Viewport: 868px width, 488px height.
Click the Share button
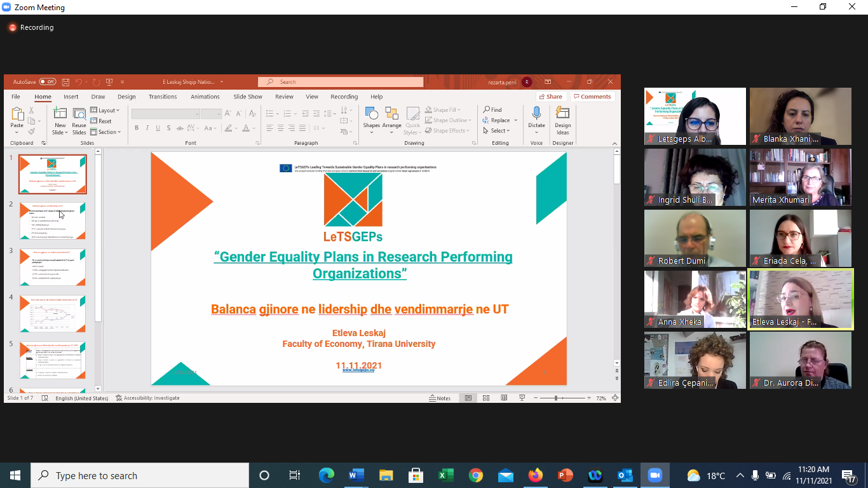coord(550,97)
